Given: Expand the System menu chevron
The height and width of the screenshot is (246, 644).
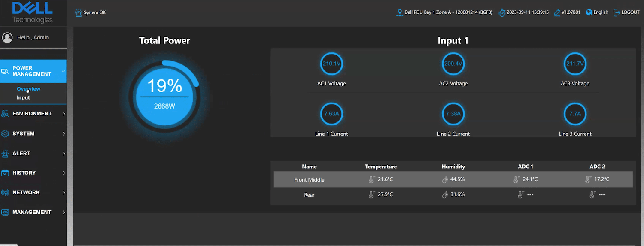Looking at the screenshot, I should 64,134.
